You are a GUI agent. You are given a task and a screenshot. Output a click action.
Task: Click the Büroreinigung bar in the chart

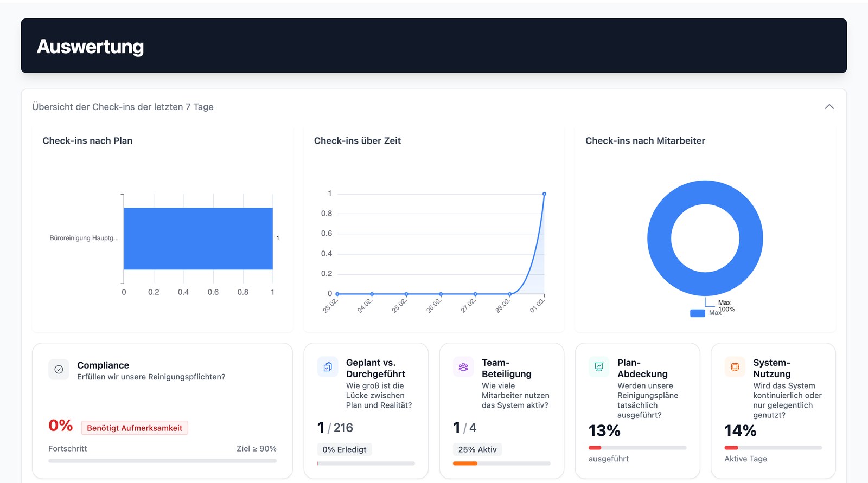click(198, 239)
